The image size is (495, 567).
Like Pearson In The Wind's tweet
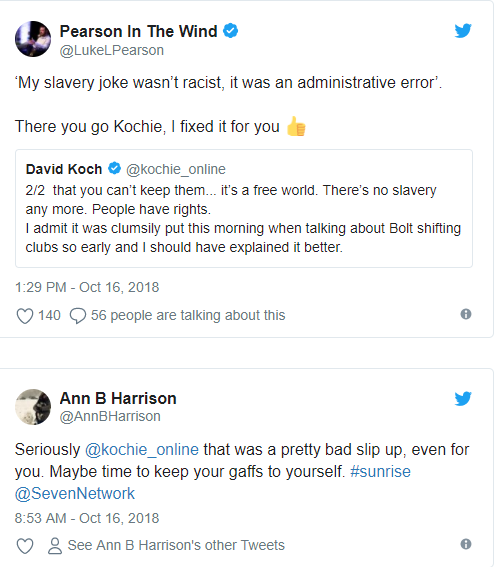point(25,316)
